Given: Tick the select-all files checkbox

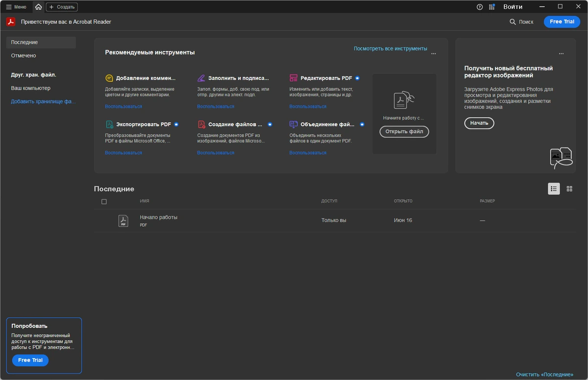Looking at the screenshot, I should 104,202.
